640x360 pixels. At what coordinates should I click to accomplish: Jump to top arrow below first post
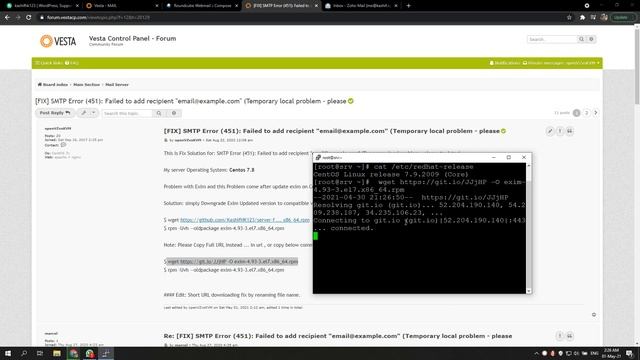(x=593, y=315)
